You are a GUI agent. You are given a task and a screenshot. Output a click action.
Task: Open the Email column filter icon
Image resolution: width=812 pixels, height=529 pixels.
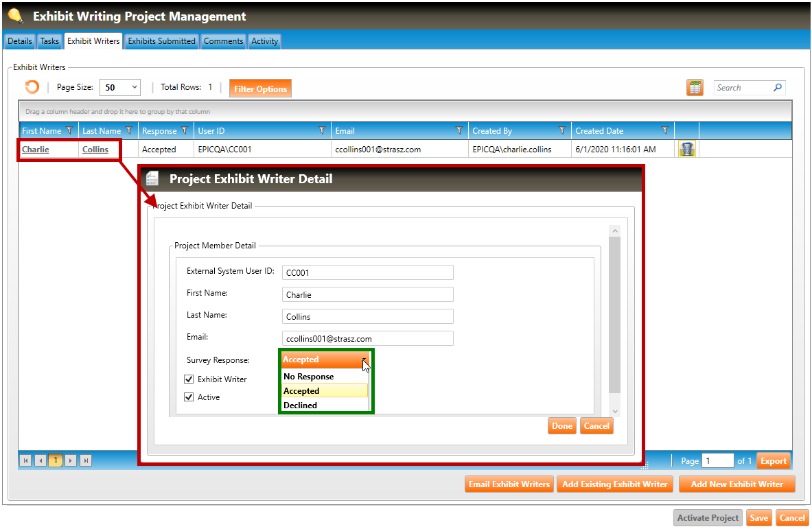pyautogui.click(x=459, y=130)
